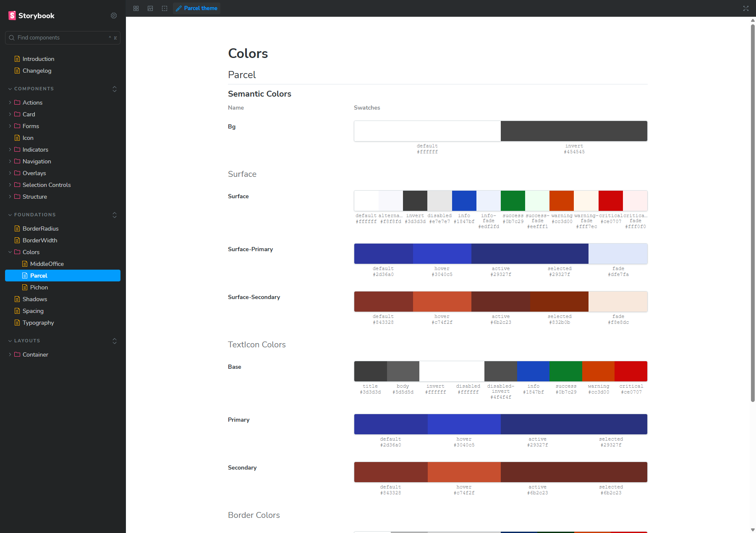Click the fullscreen icon at top right
This screenshot has width=756, height=533.
pos(746,8)
